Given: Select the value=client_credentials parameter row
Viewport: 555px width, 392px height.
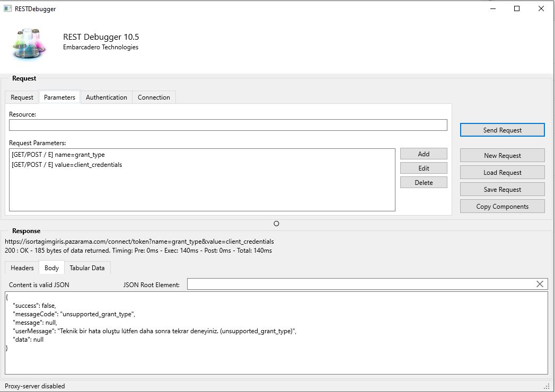Looking at the screenshot, I should pyautogui.click(x=202, y=165).
